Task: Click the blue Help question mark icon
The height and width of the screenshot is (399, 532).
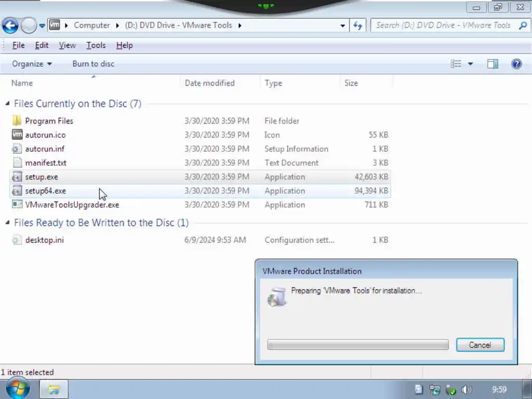Action: 516,64
